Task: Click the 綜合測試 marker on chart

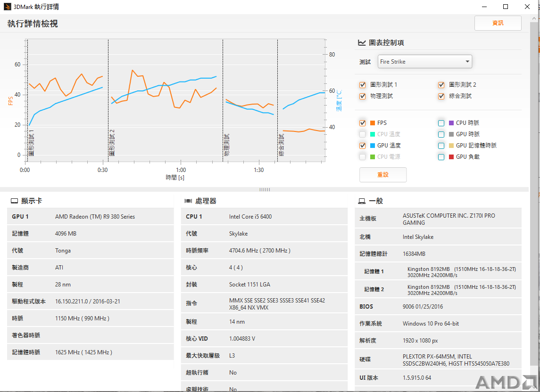Action: (x=281, y=145)
